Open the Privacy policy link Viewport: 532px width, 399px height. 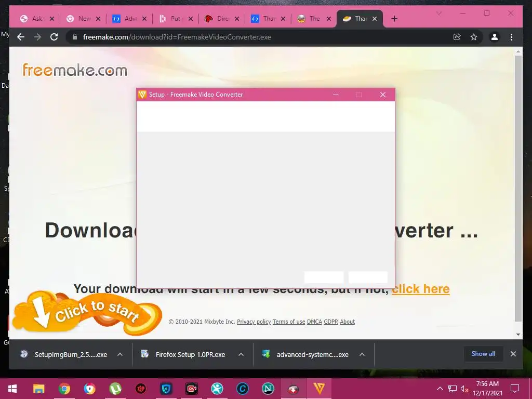[254, 322]
